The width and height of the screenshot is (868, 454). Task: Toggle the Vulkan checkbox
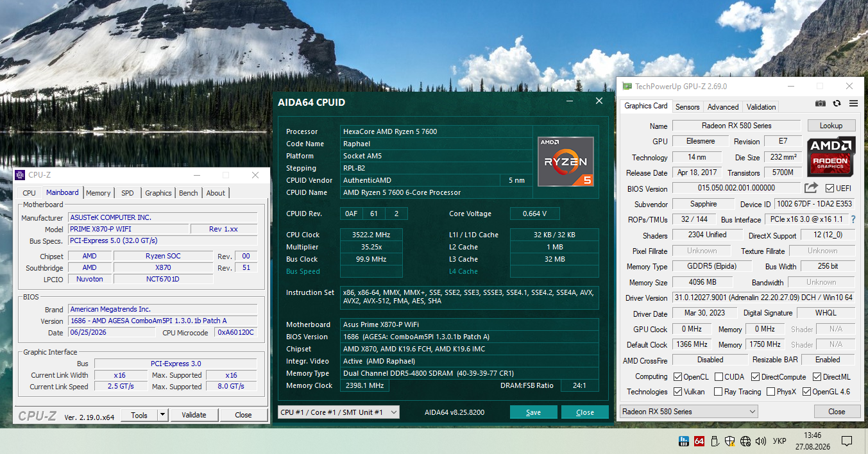tap(677, 392)
